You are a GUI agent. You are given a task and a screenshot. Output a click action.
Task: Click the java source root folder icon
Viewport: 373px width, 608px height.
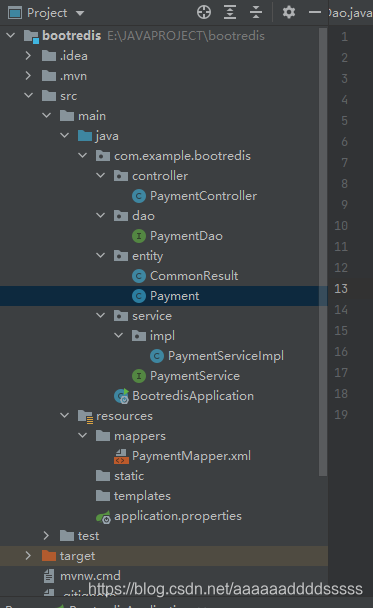point(85,136)
